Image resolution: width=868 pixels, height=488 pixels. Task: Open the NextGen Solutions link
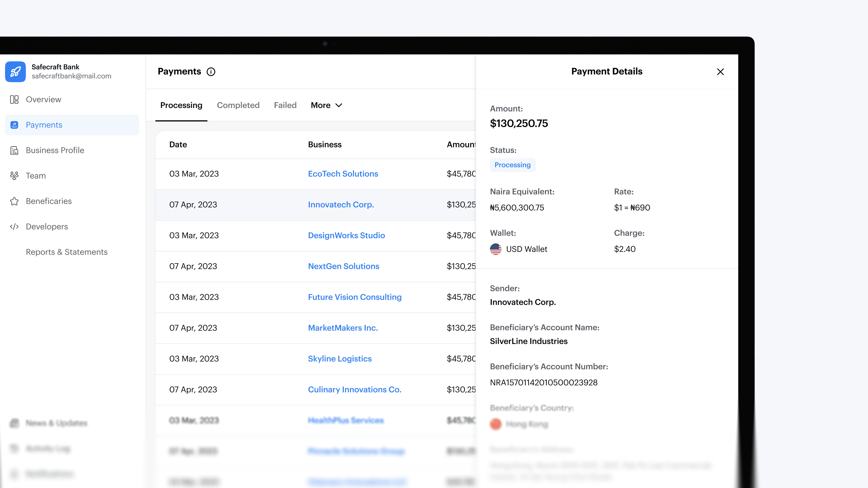(344, 266)
